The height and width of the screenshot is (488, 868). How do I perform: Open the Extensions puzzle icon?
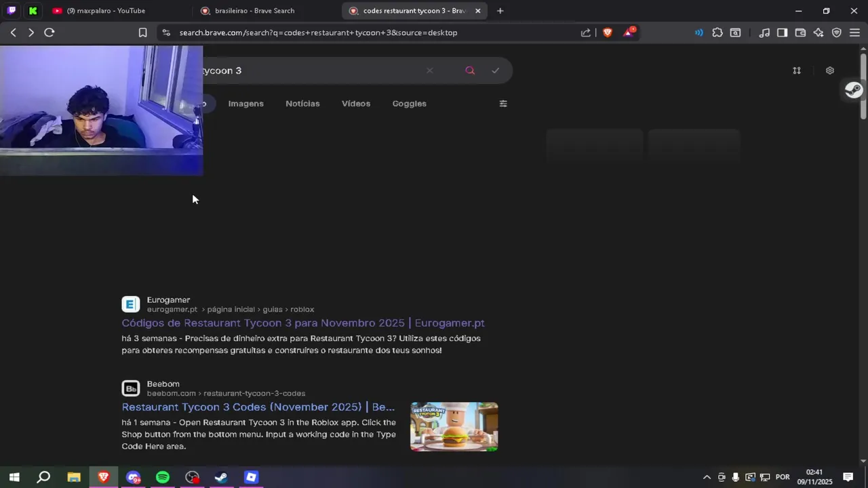[717, 33]
